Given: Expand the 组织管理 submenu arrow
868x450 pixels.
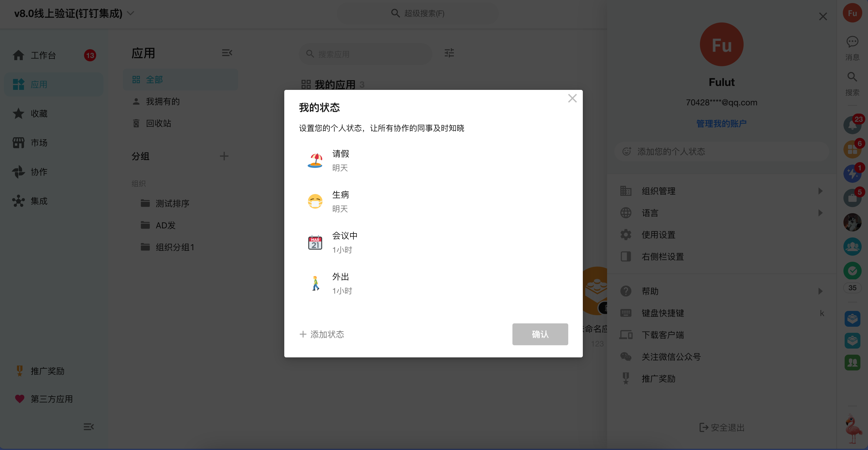Looking at the screenshot, I should coord(820,191).
